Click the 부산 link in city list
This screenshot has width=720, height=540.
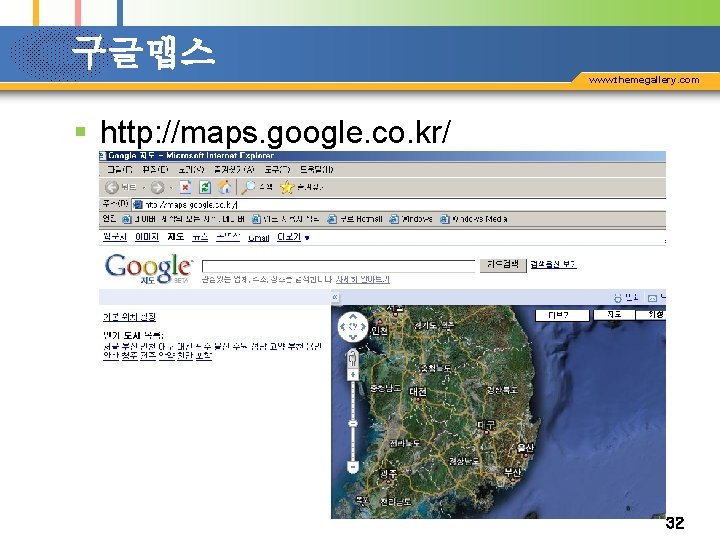click(128, 346)
